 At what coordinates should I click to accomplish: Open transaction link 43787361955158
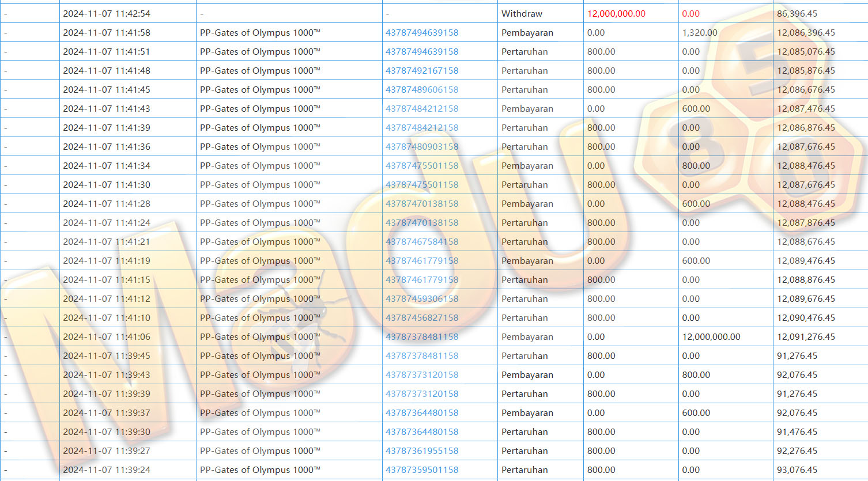pyautogui.click(x=422, y=451)
